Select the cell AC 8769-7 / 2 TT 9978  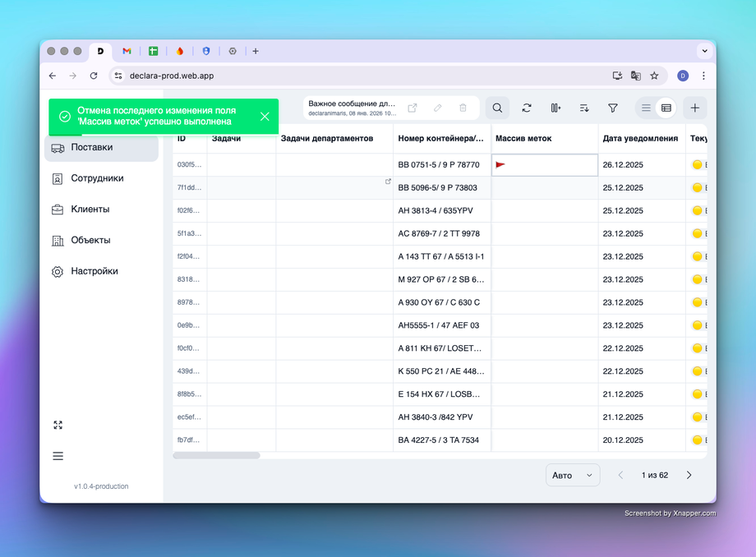point(441,233)
